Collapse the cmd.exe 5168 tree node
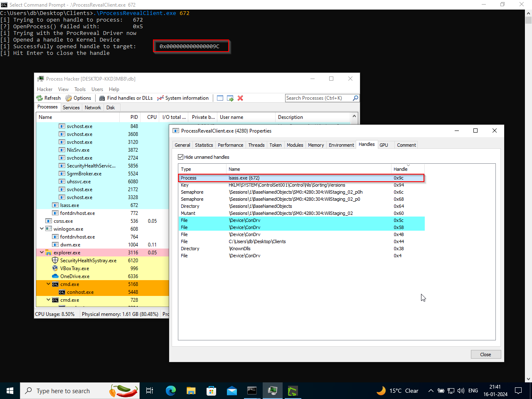 pyautogui.click(x=48, y=284)
